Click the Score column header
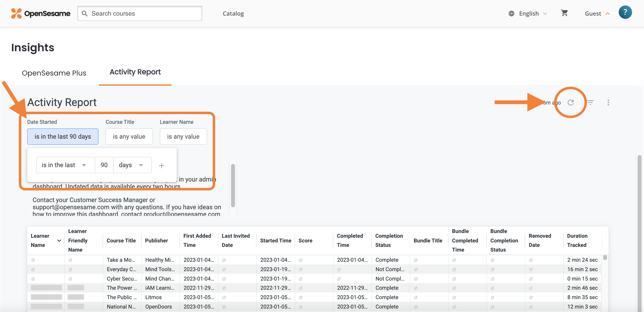Image resolution: width=644 pixels, height=312 pixels. (305, 240)
